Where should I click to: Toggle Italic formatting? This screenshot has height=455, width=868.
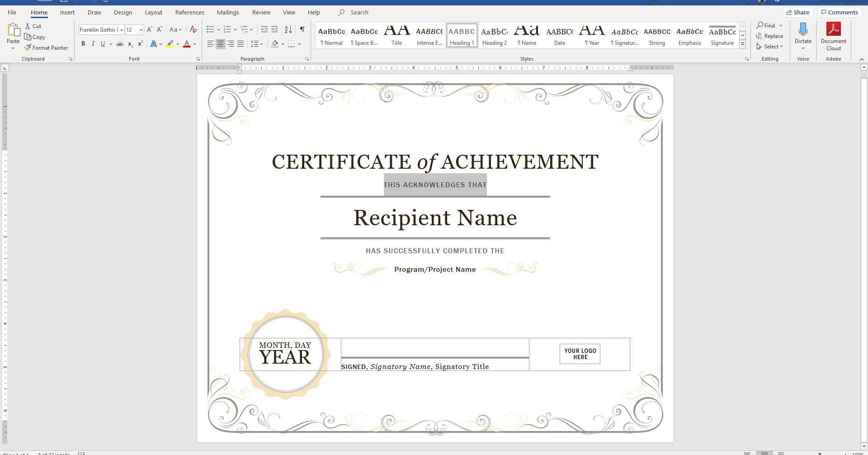[x=93, y=44]
